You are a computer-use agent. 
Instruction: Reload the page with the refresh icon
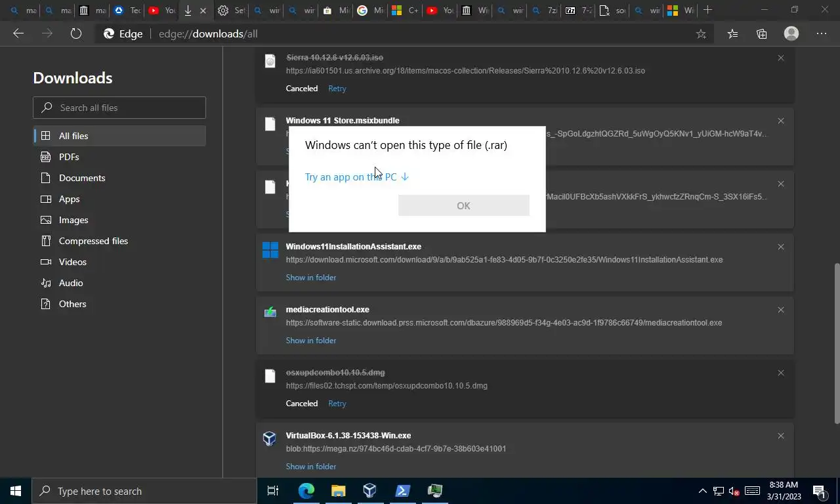coord(76,33)
